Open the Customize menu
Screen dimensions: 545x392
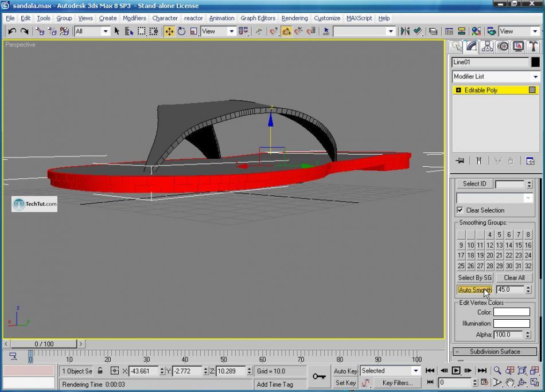pyautogui.click(x=327, y=18)
